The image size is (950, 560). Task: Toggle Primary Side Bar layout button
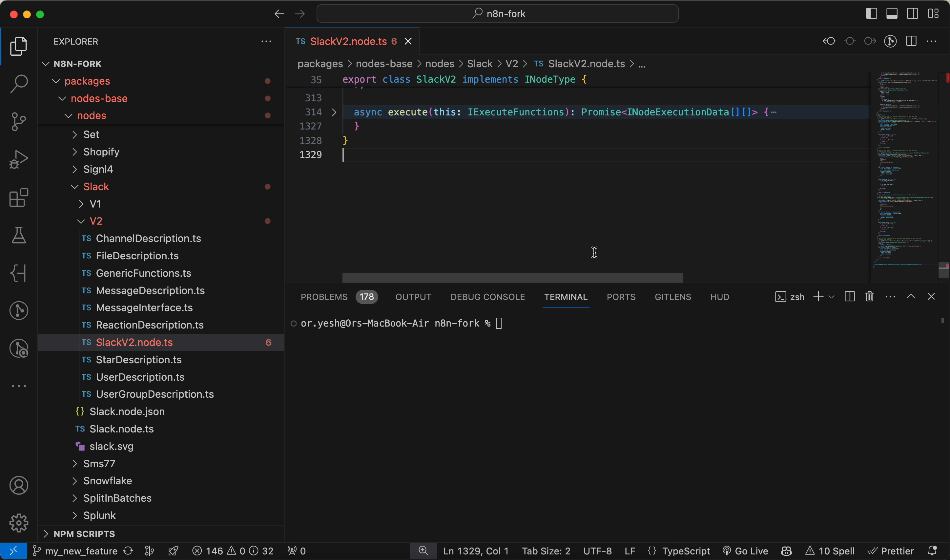(872, 13)
